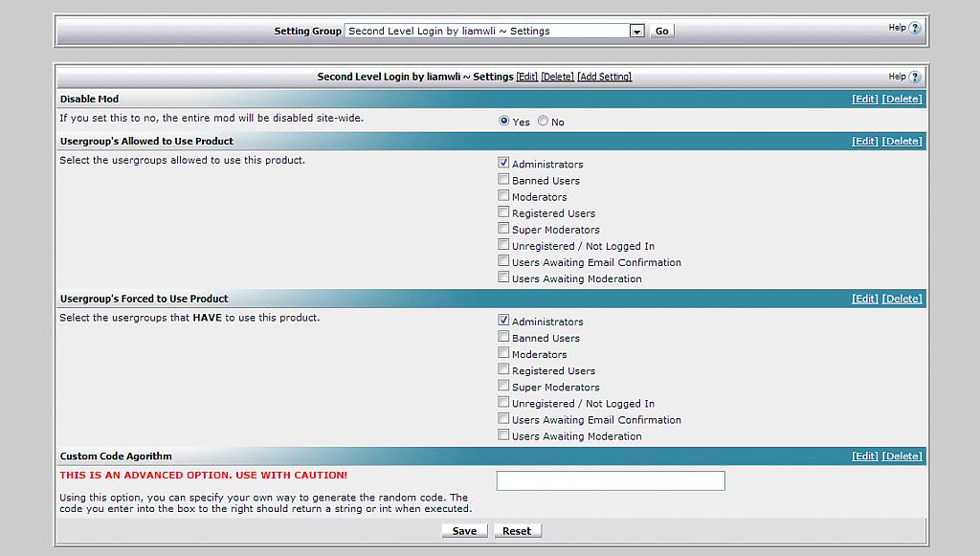Click Delete link in Disable Mod header

902,100
